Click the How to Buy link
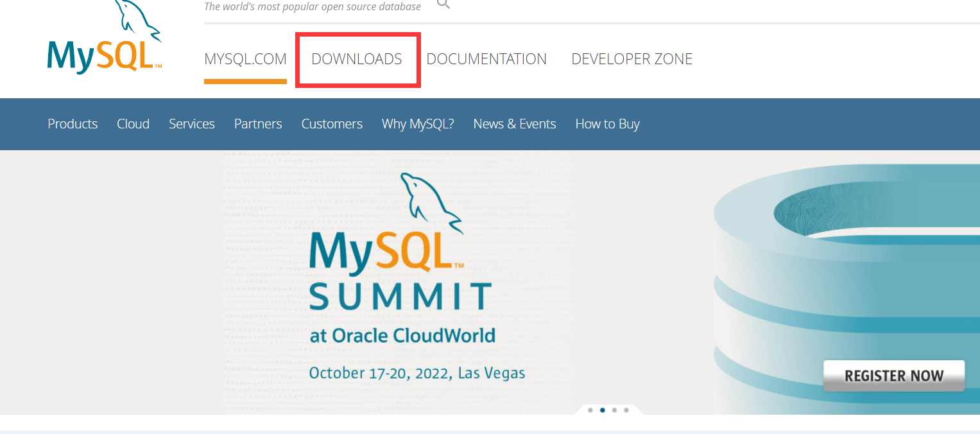The width and height of the screenshot is (980, 434). [608, 124]
